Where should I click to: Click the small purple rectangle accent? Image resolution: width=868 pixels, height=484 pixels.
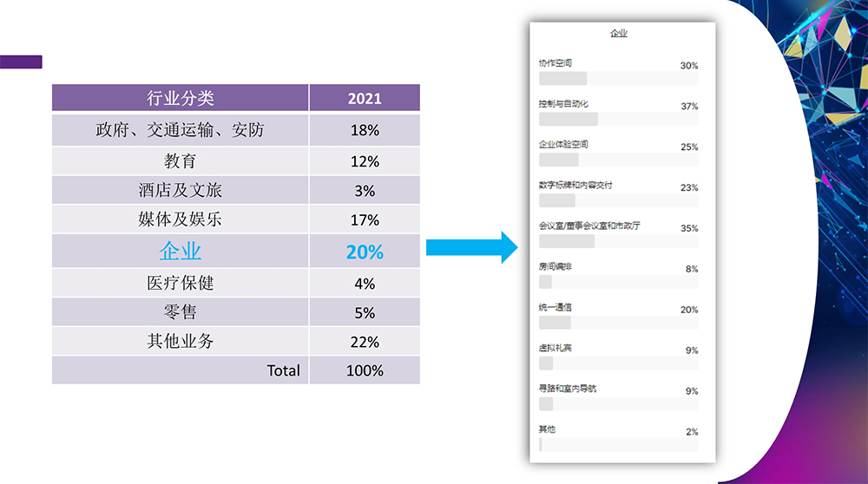click(x=21, y=62)
